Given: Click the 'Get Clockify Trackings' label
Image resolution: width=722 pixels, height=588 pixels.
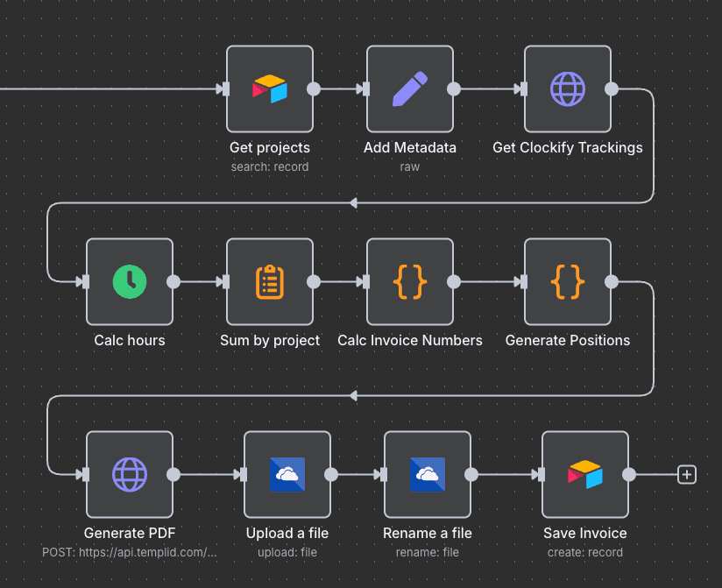Looking at the screenshot, I should click(568, 148).
